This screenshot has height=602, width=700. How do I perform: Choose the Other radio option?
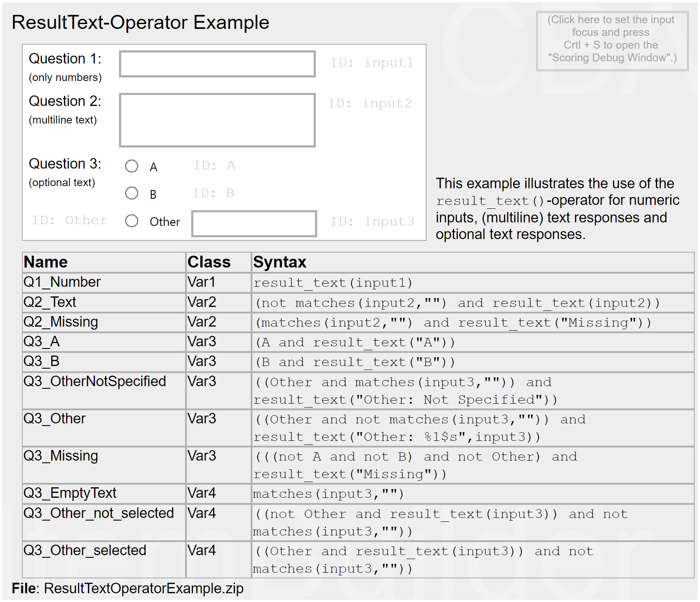[x=132, y=221]
